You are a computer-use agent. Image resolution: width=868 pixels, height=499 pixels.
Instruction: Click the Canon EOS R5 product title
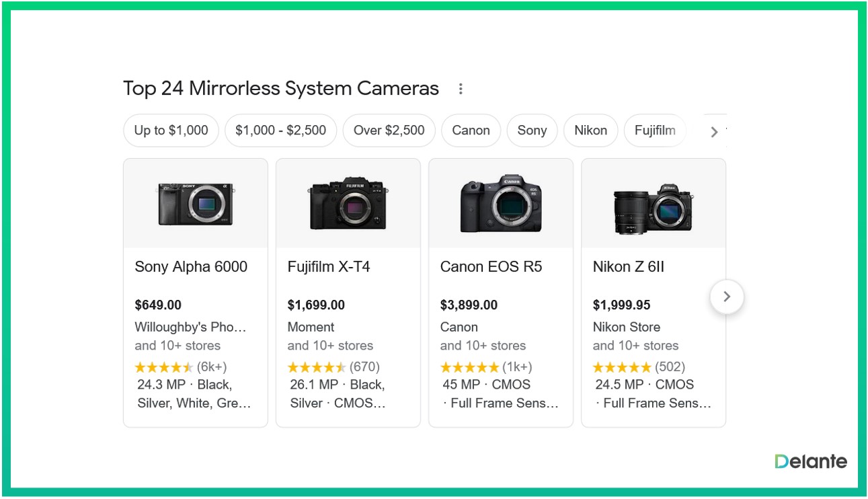click(491, 267)
